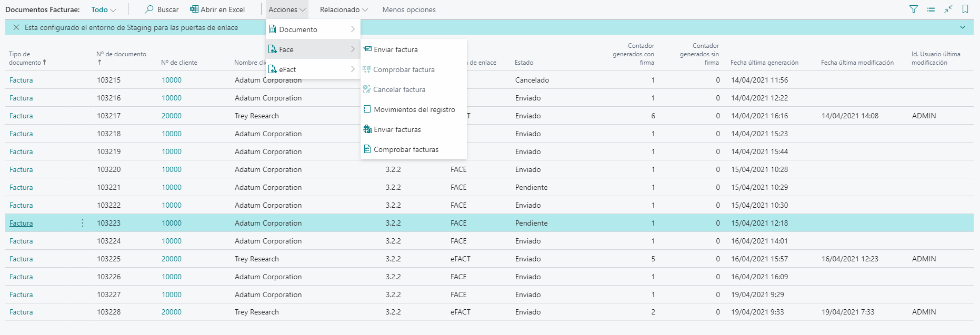Dismiss the Staging notification with X
This screenshot has width=980, height=335.
pyautogui.click(x=16, y=27)
